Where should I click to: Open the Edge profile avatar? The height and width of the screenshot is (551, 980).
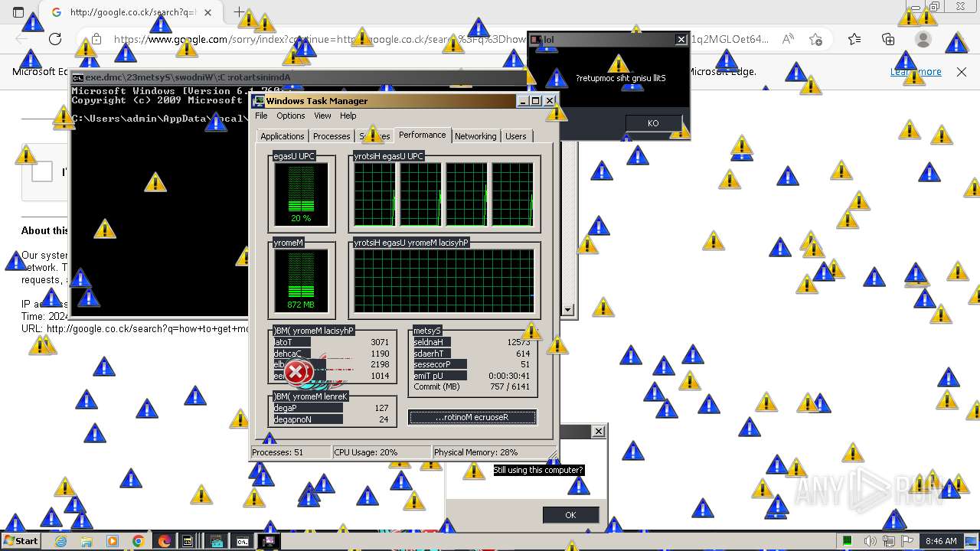[x=923, y=39]
